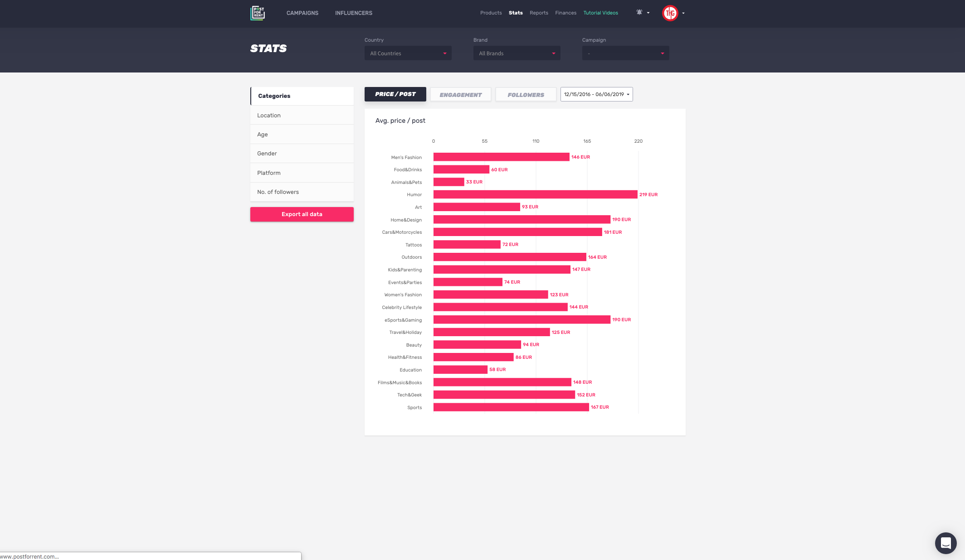Open the date range picker
The height and width of the screenshot is (560, 965).
click(x=597, y=94)
